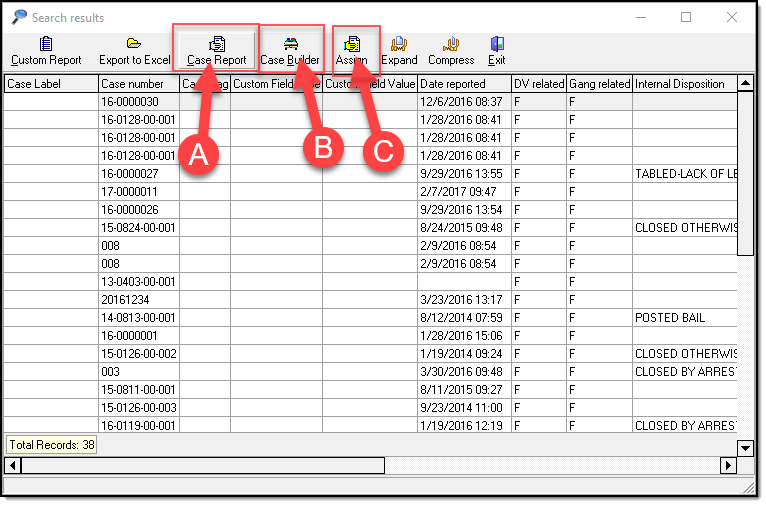Open the Case Report tool
Viewport: 766px width, 505px height.
216,51
